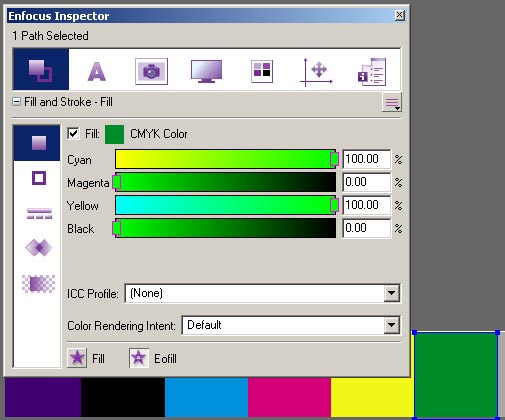
Task: Open the Text category (letter A) icon
Action: pos(97,71)
